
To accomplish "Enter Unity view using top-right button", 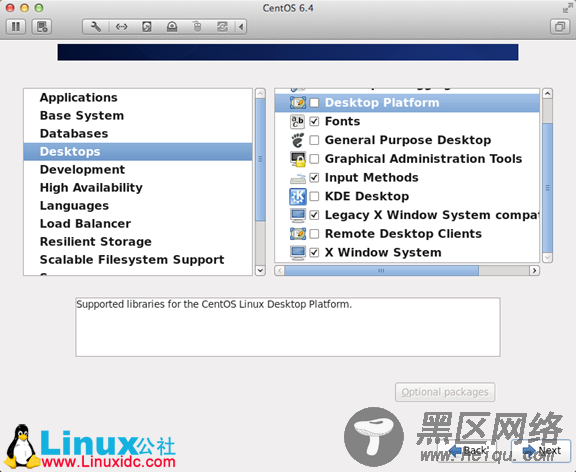I will coord(560,27).
